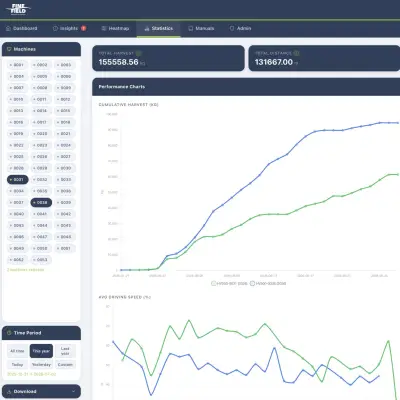
Task: Select machine 0035 chip
Action: tap(41, 191)
